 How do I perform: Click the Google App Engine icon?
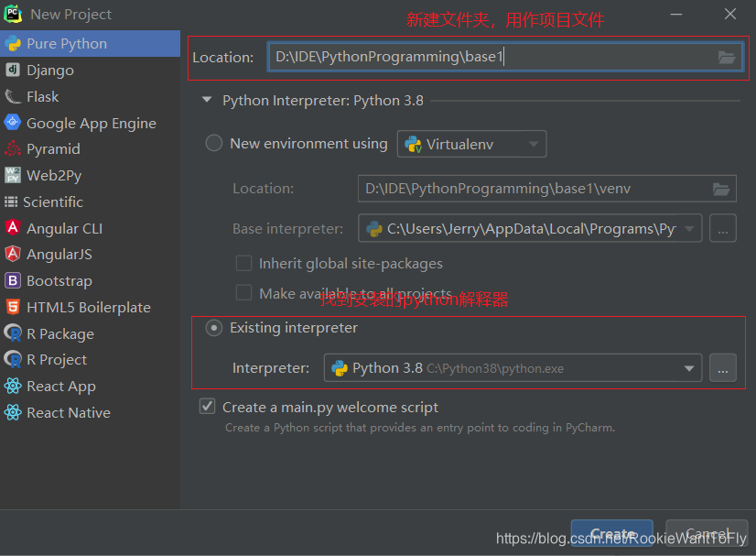[x=13, y=123]
